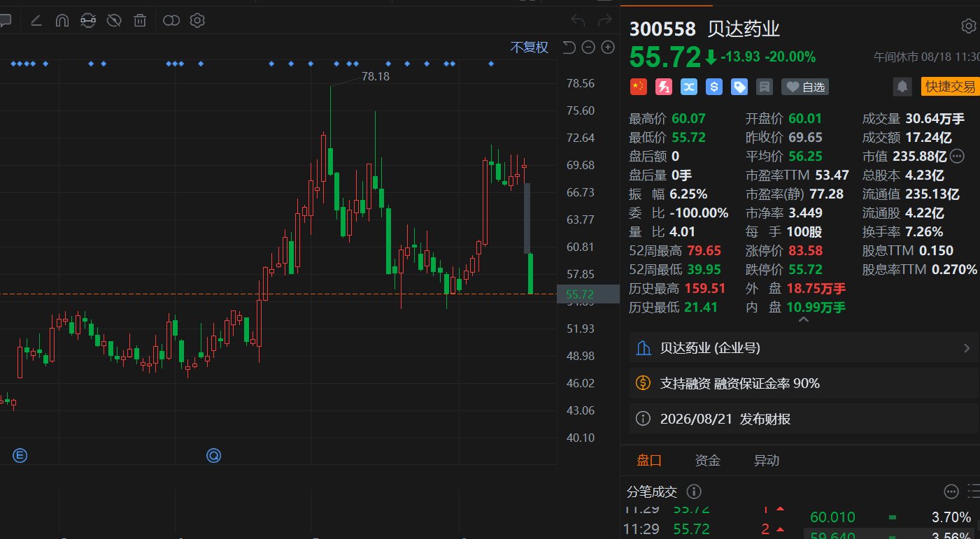This screenshot has height=539, width=980.
Task: Expand the 贝达药业 企业号 row arrow
Action: (x=967, y=348)
